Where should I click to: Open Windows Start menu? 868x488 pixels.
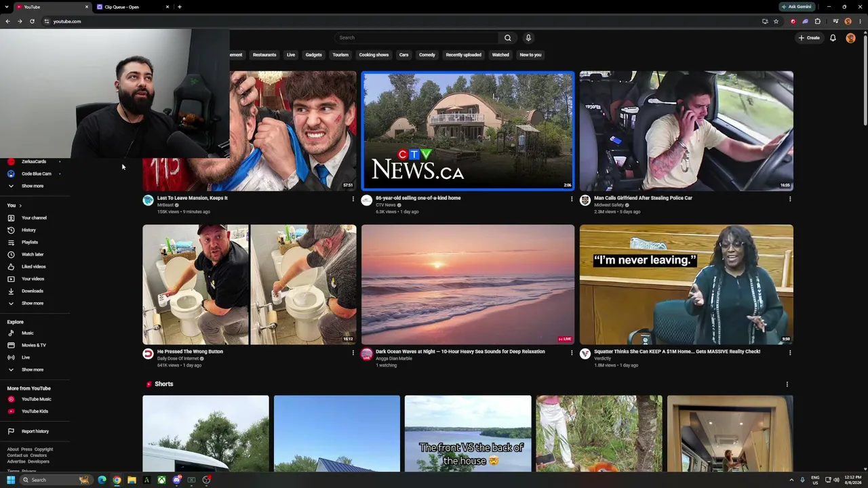click(10, 480)
